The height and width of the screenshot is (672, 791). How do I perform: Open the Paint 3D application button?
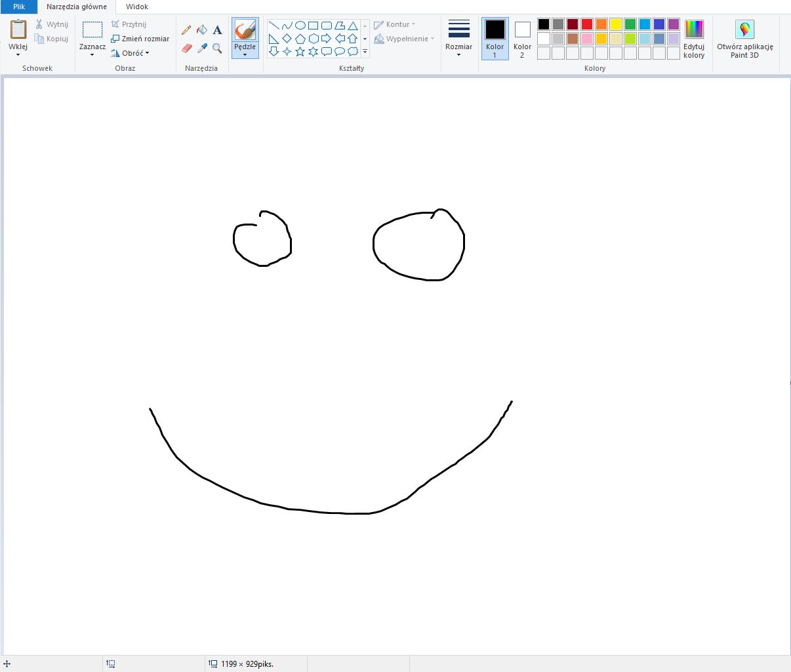click(744, 39)
